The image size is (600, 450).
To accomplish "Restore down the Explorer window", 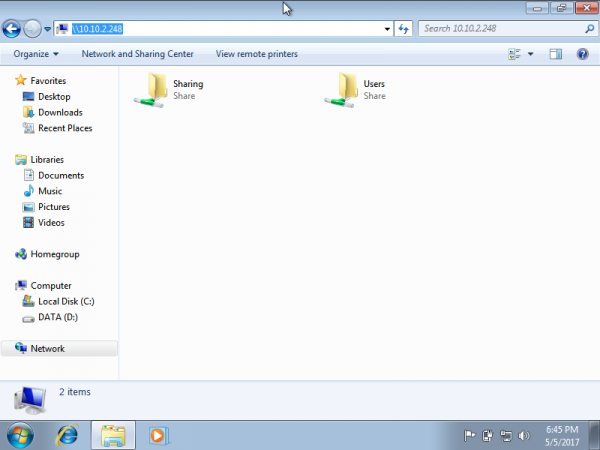I will 562,8.
